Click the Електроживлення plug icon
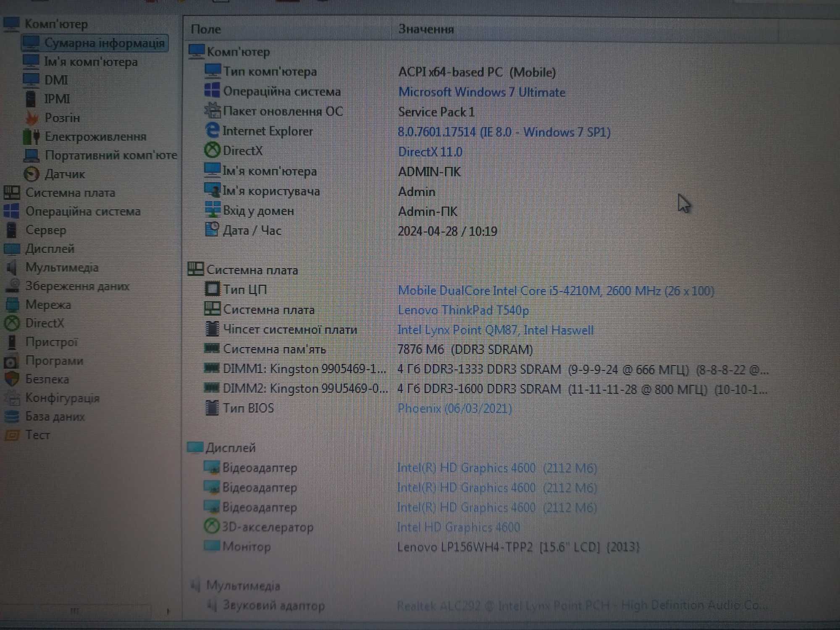The width and height of the screenshot is (840, 630). click(31, 136)
